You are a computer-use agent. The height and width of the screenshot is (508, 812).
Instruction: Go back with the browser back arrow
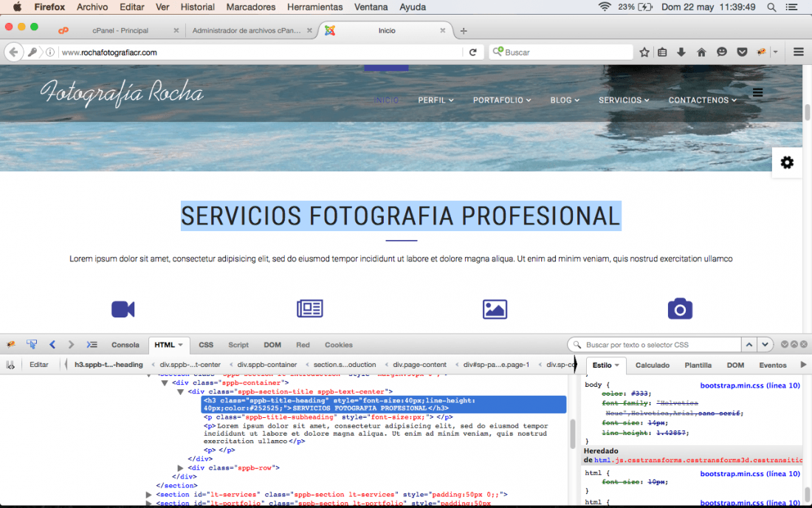14,52
